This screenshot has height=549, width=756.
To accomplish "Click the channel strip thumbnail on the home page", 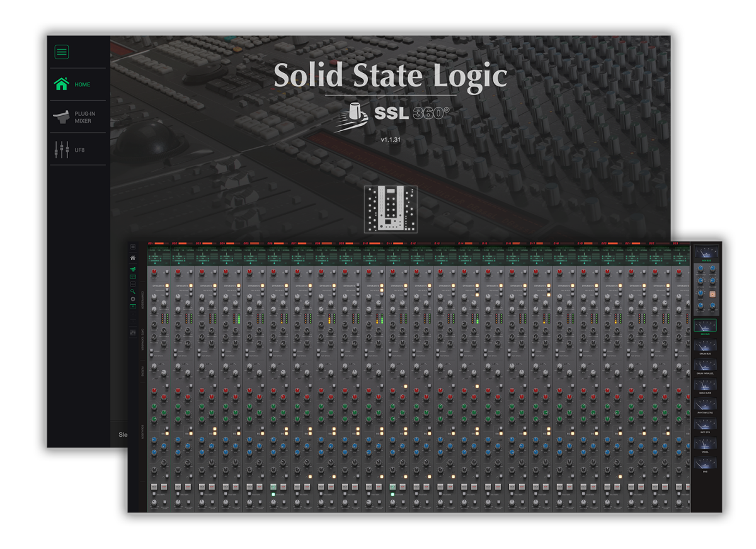I will tap(391, 209).
